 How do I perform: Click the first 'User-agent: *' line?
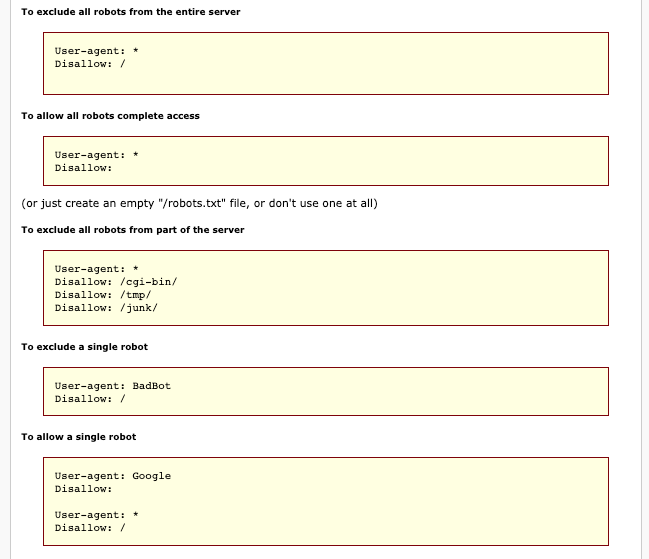(x=96, y=51)
